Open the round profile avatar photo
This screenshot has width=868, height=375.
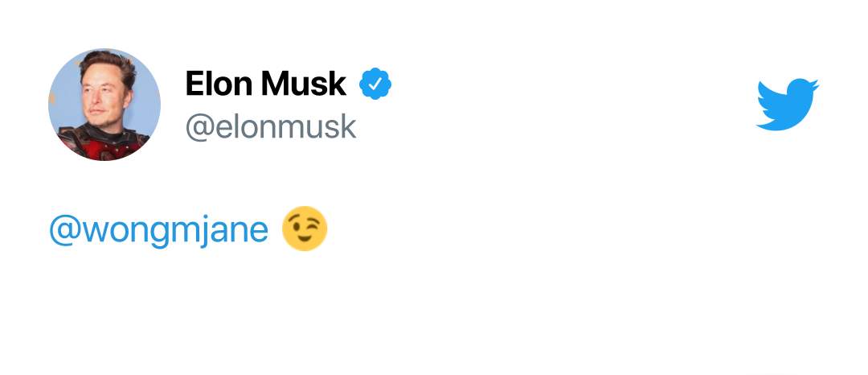(104, 105)
